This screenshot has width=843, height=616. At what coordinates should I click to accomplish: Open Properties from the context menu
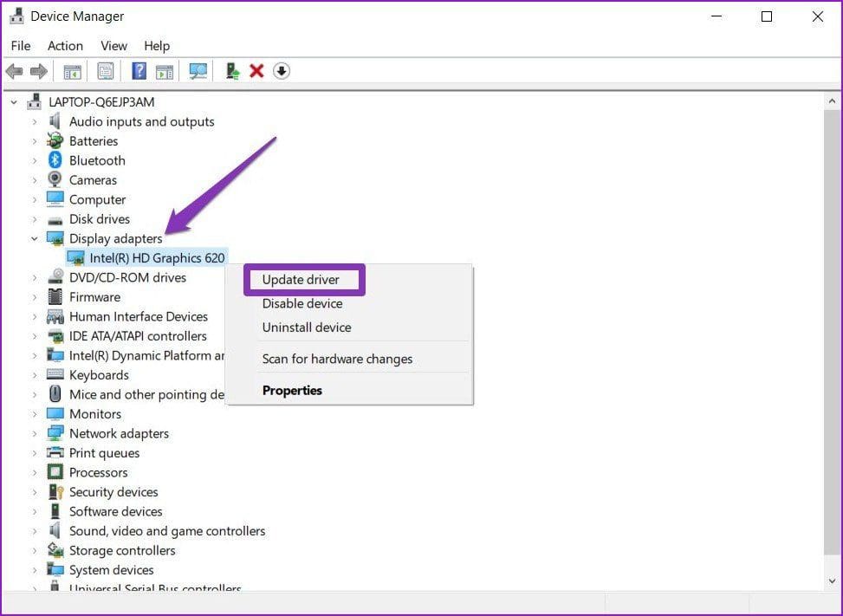click(292, 390)
